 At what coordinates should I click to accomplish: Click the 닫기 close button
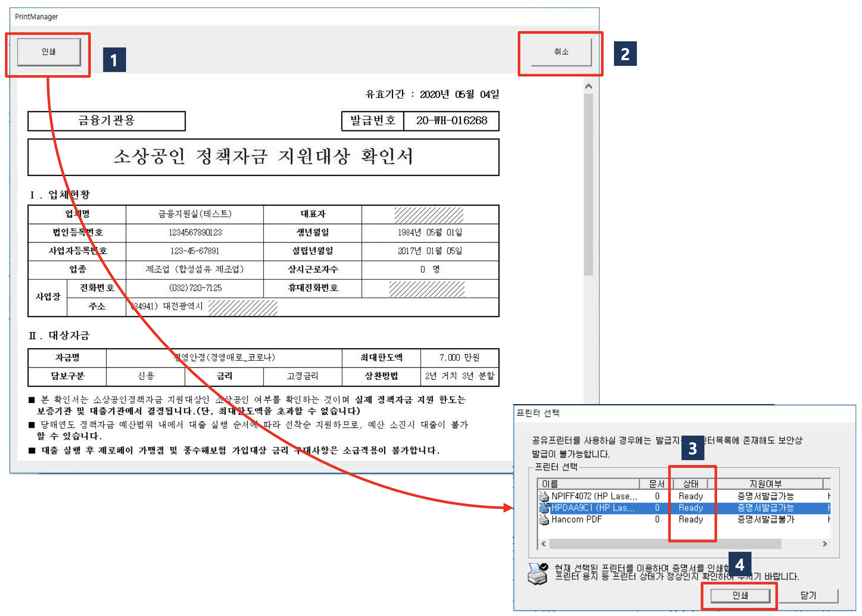(x=808, y=595)
